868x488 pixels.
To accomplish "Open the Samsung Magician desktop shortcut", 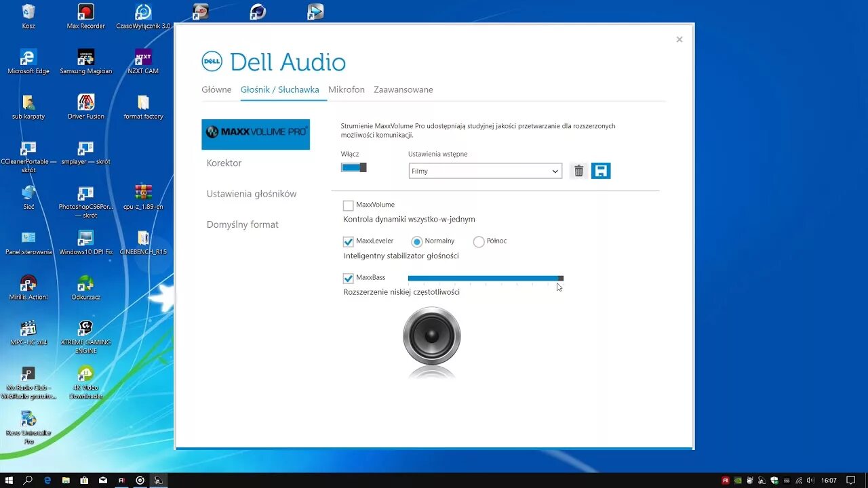I will point(86,62).
